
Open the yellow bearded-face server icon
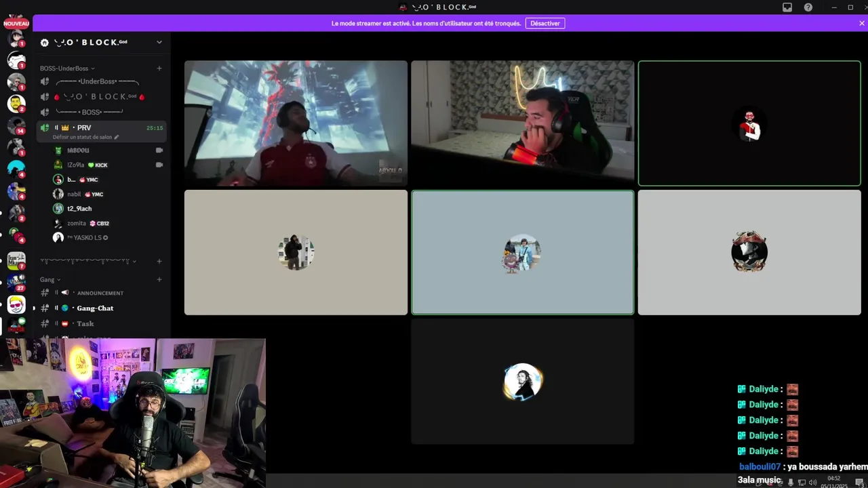(16, 103)
